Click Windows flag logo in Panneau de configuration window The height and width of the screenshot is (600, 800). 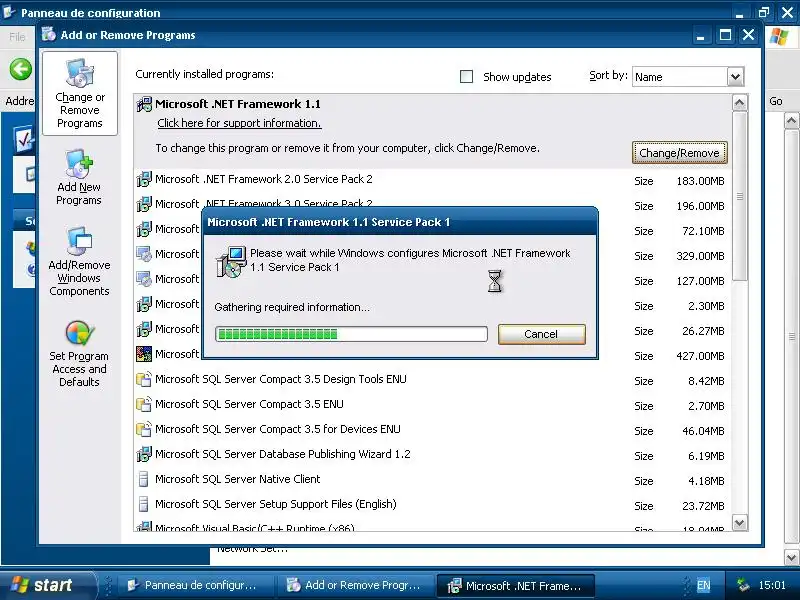tap(779, 36)
